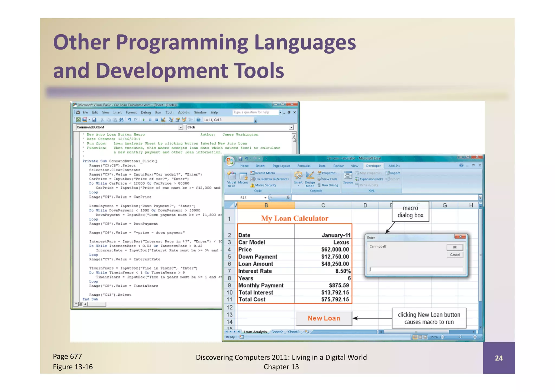The width and height of the screenshot is (555, 392).
Task: Click Macros icon in Developer ribbon
Action: (243, 179)
